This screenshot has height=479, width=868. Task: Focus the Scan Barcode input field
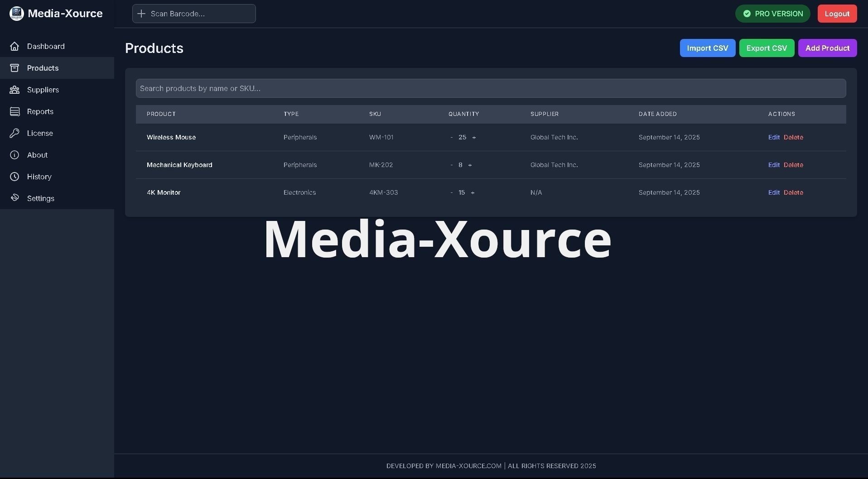tap(199, 14)
